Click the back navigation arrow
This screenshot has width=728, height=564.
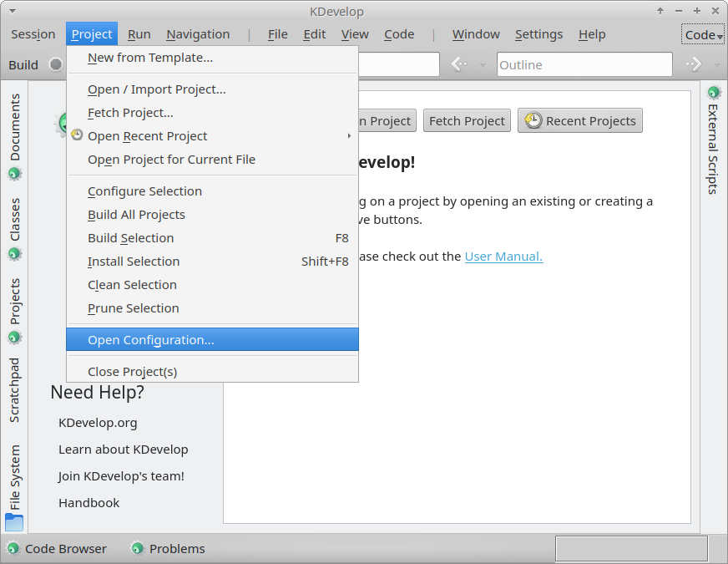pyautogui.click(x=459, y=64)
